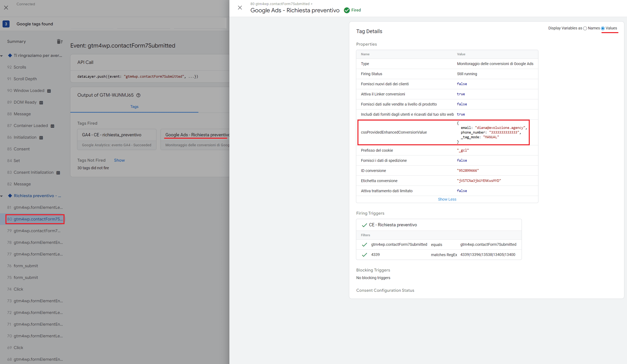This screenshot has width=627, height=364.
Task: Click the 30 tags did not fire text
Action: 93,168
